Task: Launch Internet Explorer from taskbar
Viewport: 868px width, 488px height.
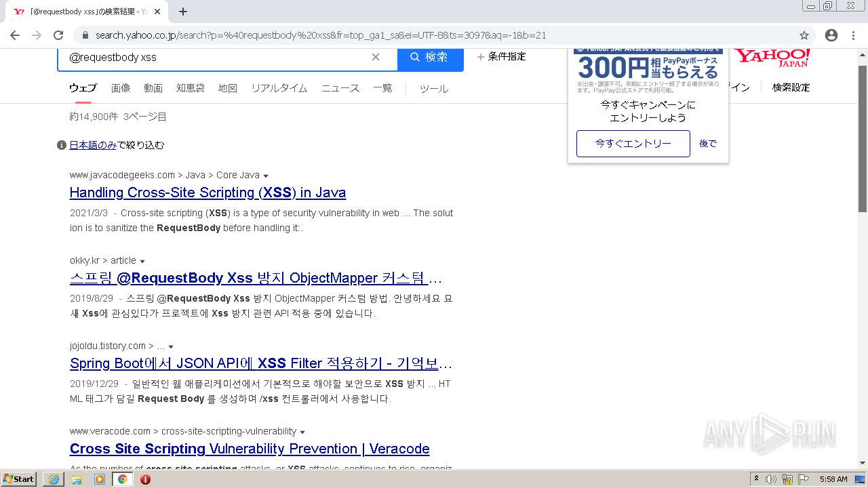Action: click(54, 479)
